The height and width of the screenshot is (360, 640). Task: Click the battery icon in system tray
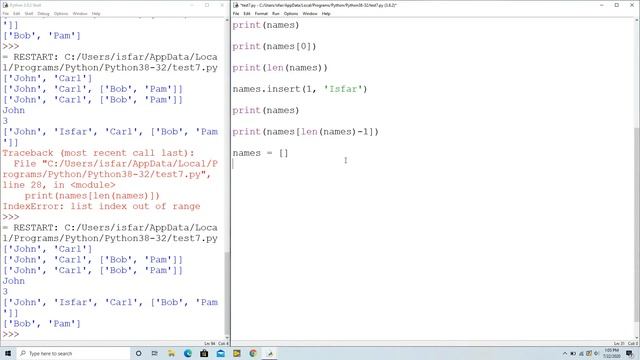click(x=573, y=353)
